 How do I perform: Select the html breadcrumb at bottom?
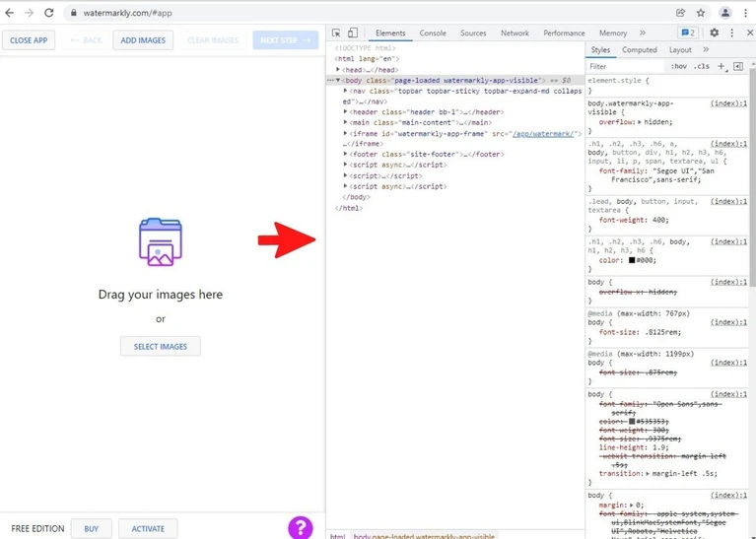[x=337, y=536]
